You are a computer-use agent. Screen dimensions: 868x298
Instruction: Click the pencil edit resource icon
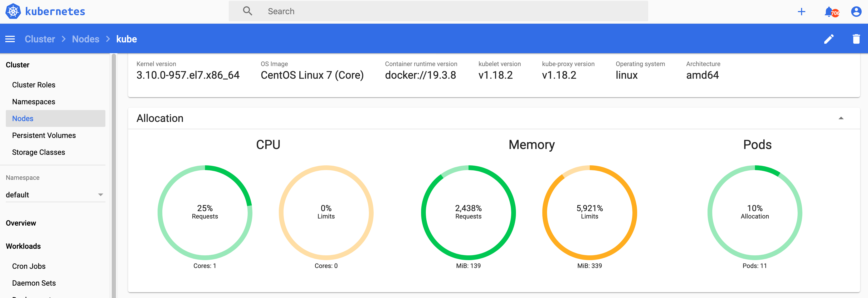coord(828,39)
